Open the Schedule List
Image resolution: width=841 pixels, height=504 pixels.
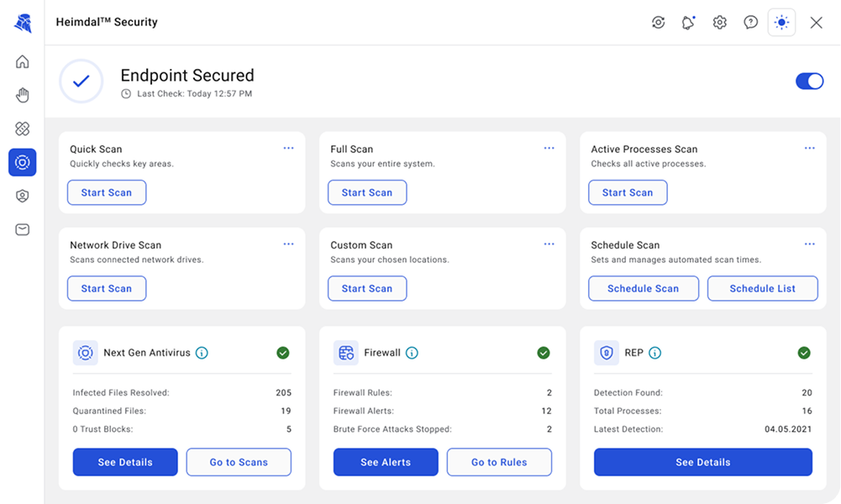762,288
